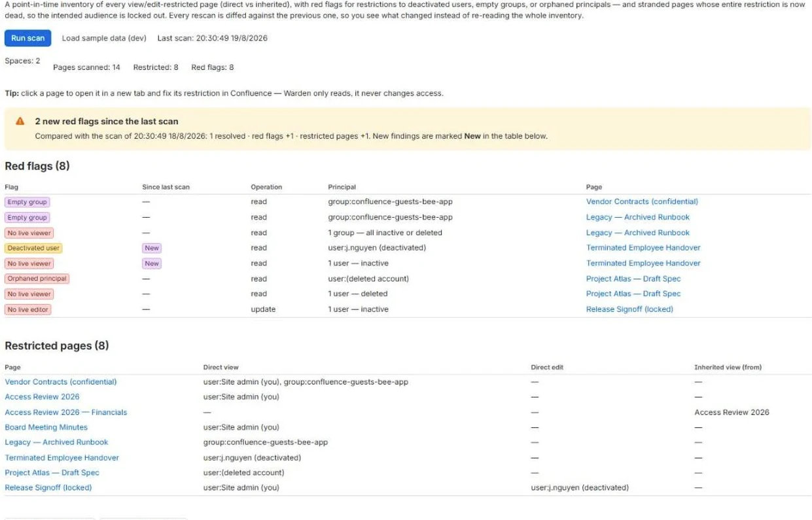
Task: Click the 'Principal' column header
Action: 342,187
